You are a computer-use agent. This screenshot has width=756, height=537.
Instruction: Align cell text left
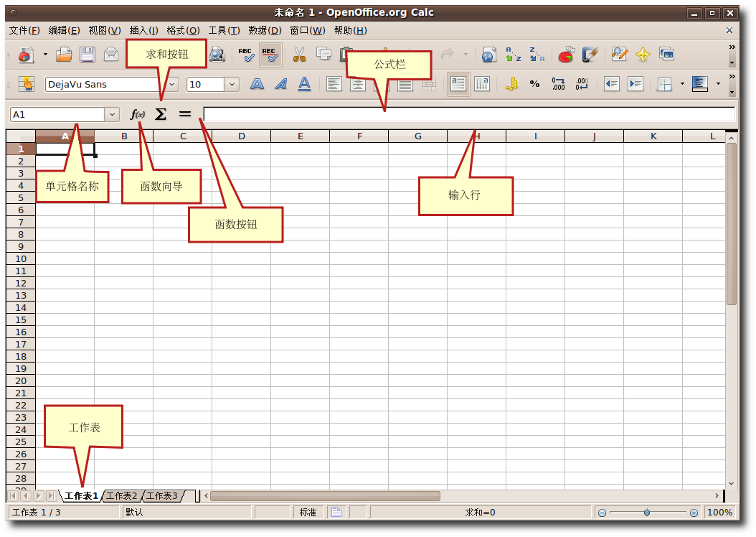click(334, 85)
